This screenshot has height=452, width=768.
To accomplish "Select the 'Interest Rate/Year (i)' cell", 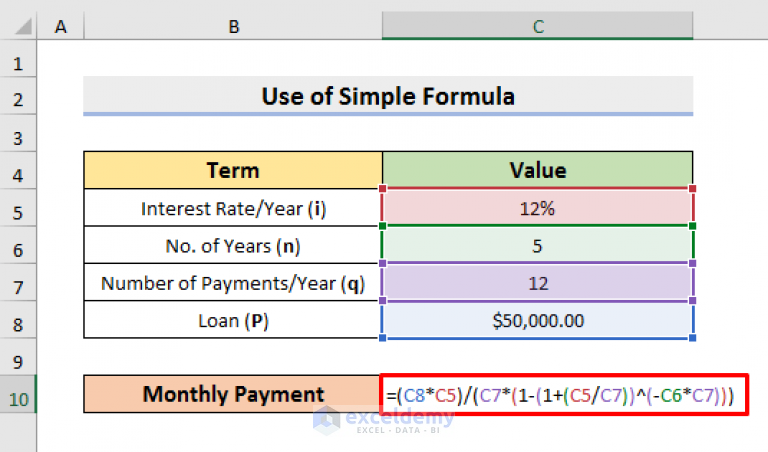I will (x=233, y=208).
